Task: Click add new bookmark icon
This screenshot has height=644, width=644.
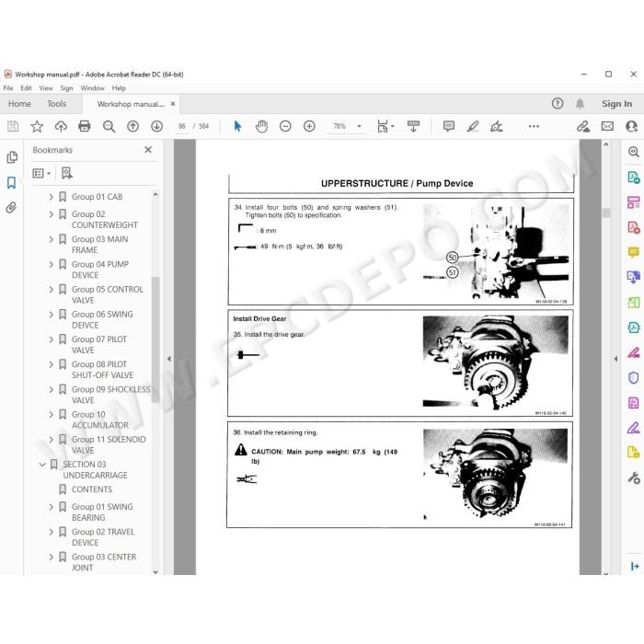Action: point(67,173)
